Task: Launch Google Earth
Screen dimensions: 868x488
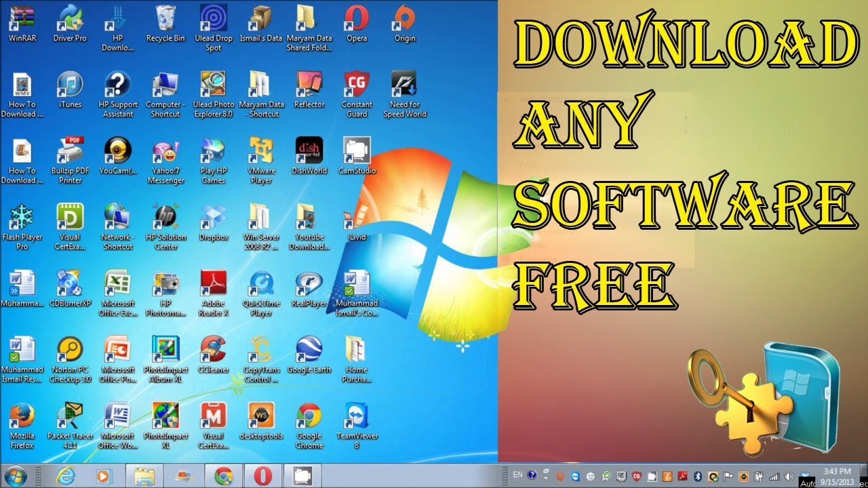Action: pyautogui.click(x=309, y=355)
